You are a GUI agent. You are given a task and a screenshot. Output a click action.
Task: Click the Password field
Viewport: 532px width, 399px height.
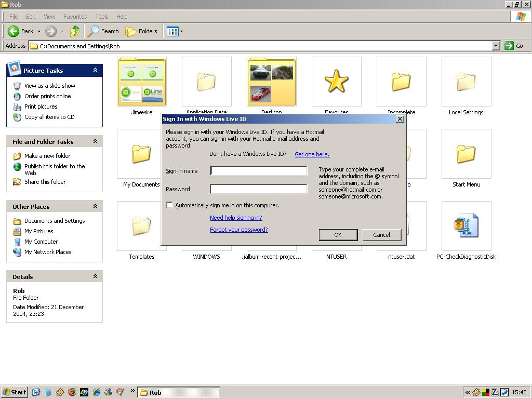(x=259, y=189)
